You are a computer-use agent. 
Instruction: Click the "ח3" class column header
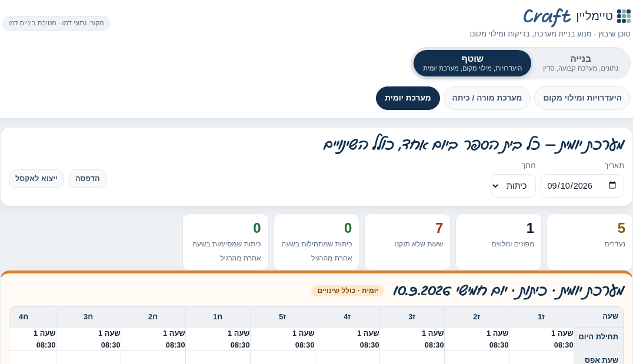(x=88, y=317)
